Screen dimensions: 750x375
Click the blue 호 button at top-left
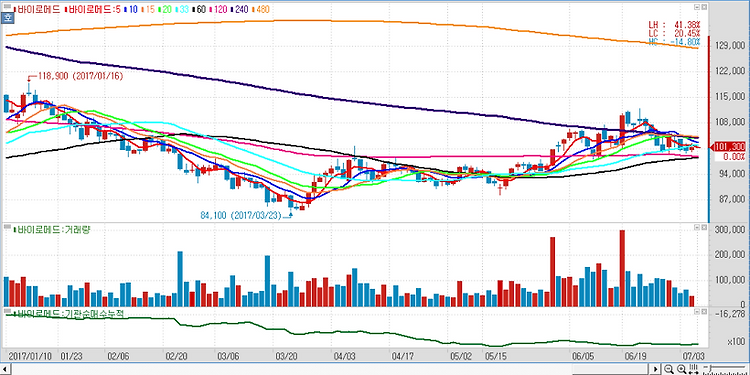(7, 18)
